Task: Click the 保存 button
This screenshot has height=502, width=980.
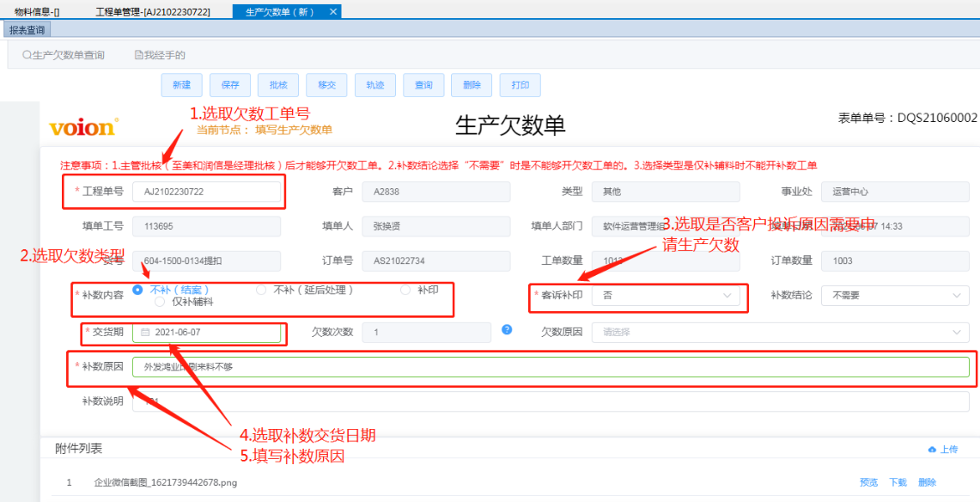Action: (230, 85)
